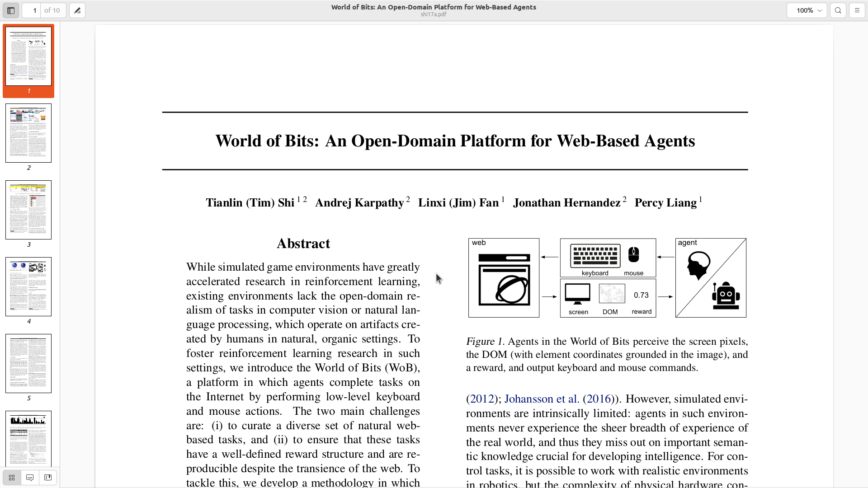Select page 2 thumbnail

tap(28, 133)
